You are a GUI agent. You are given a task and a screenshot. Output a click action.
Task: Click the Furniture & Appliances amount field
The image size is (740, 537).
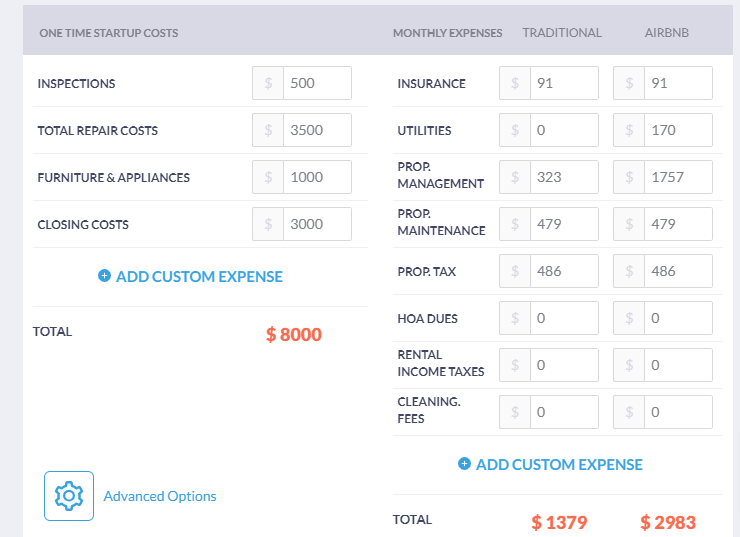316,177
